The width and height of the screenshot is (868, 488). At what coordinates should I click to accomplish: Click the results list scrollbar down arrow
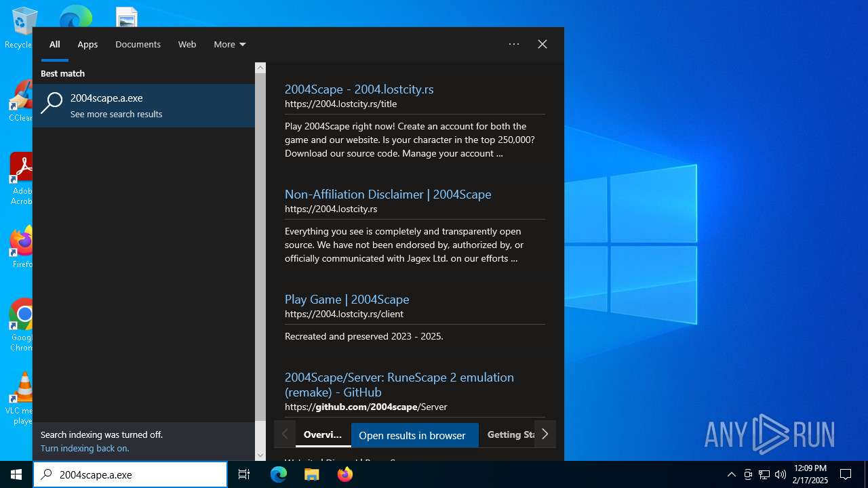pos(260,455)
